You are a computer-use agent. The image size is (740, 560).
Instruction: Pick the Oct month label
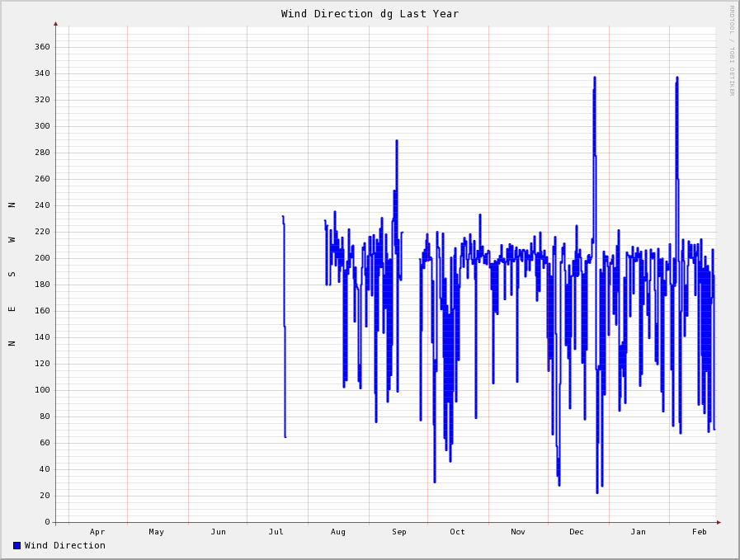(x=458, y=532)
